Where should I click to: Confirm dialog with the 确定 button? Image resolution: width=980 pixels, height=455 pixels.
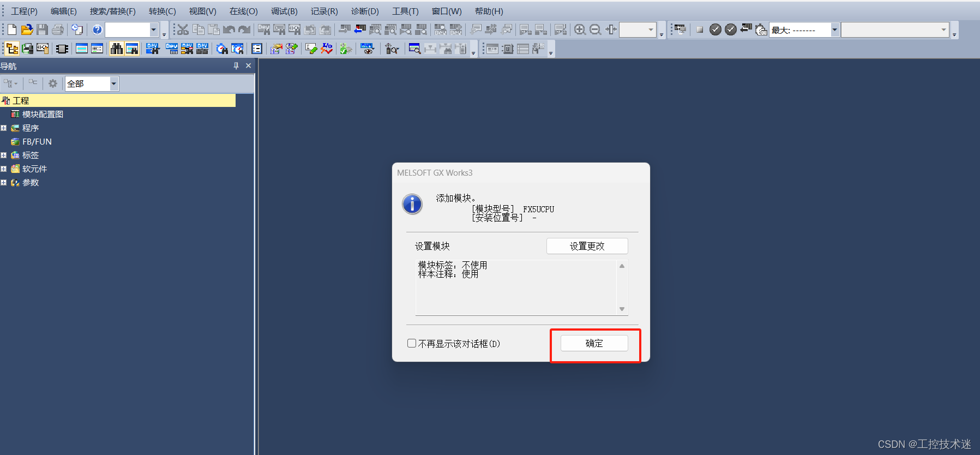click(594, 343)
